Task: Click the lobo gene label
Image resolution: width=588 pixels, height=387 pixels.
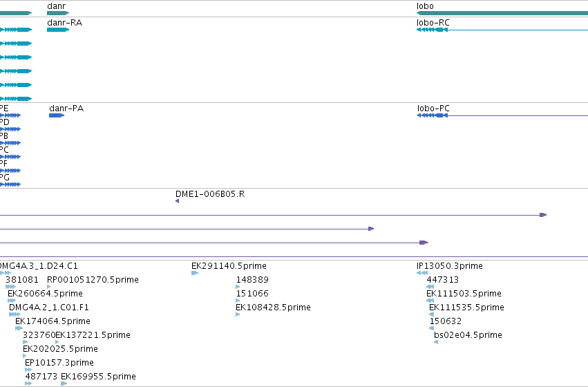Action: pos(425,6)
